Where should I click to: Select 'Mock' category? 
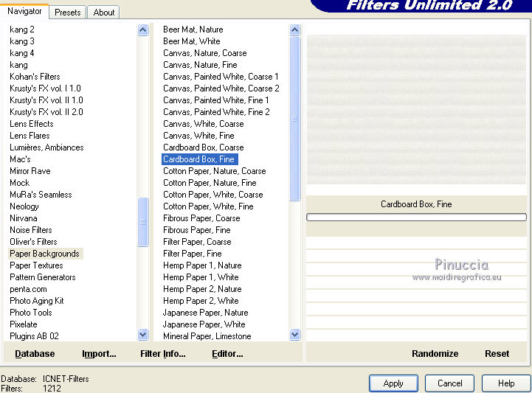coord(20,183)
